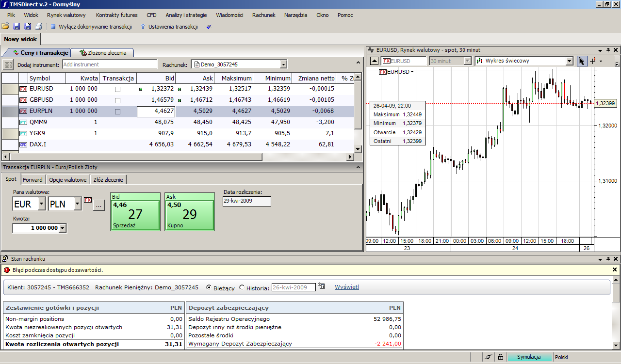621x364 pixels.
Task: Open the calendar icon beside the Historia date
Action: [x=321, y=287]
